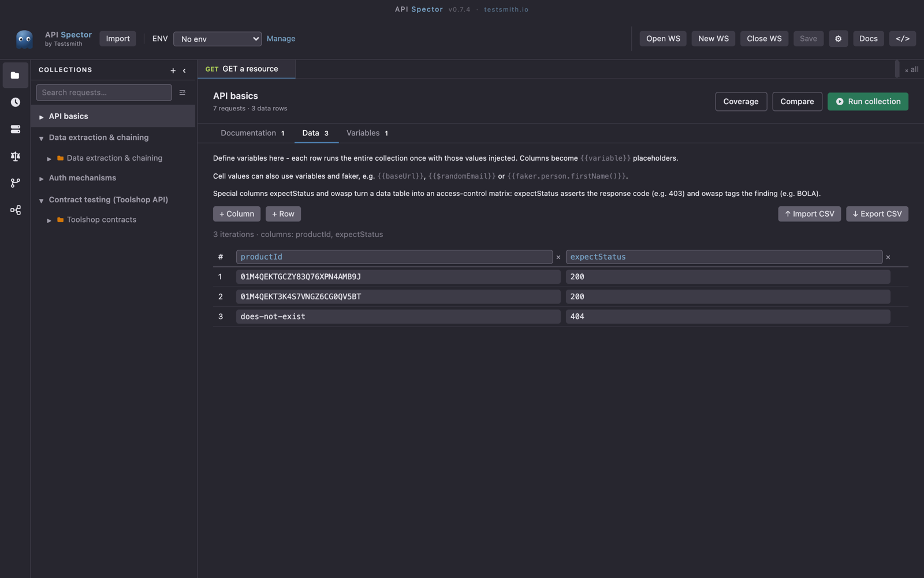This screenshot has width=924, height=578.
Task: Open the git branch sidebar icon
Action: (x=15, y=183)
